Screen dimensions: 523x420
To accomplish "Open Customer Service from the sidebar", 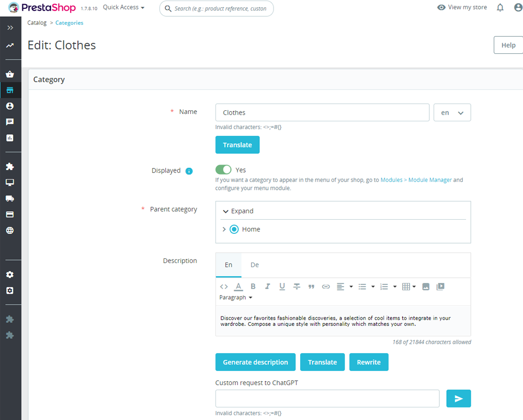I will coord(10,122).
